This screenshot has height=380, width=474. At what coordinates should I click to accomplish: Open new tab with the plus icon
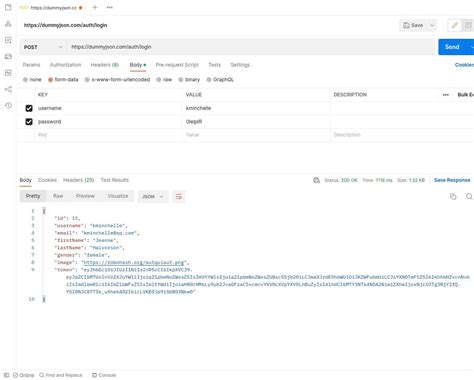[95, 7]
